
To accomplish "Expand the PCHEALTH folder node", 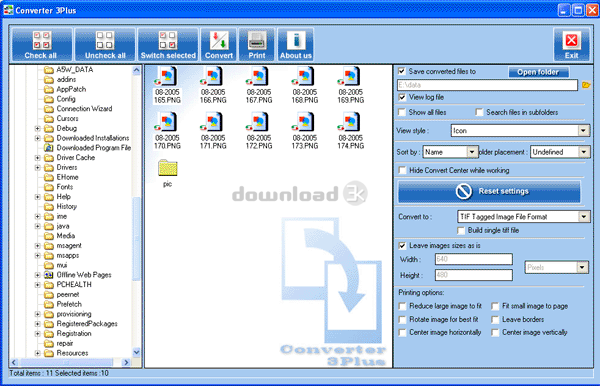I will (38, 285).
